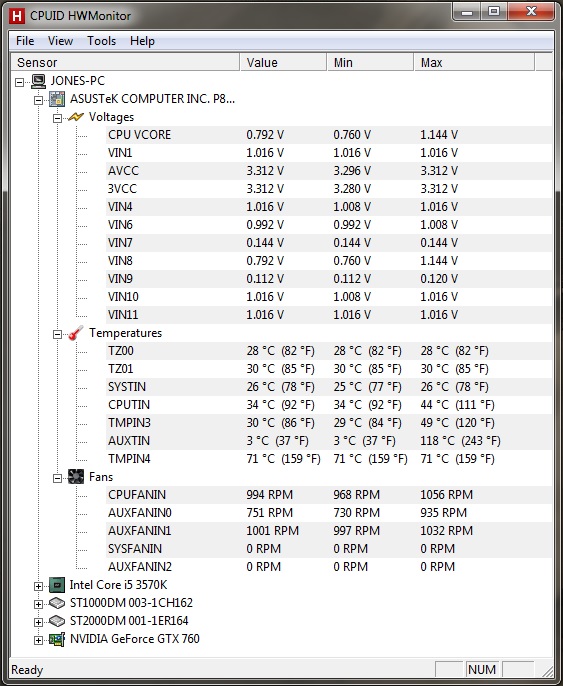
Task: Collapse the Temperatures section
Action: [x=57, y=334]
